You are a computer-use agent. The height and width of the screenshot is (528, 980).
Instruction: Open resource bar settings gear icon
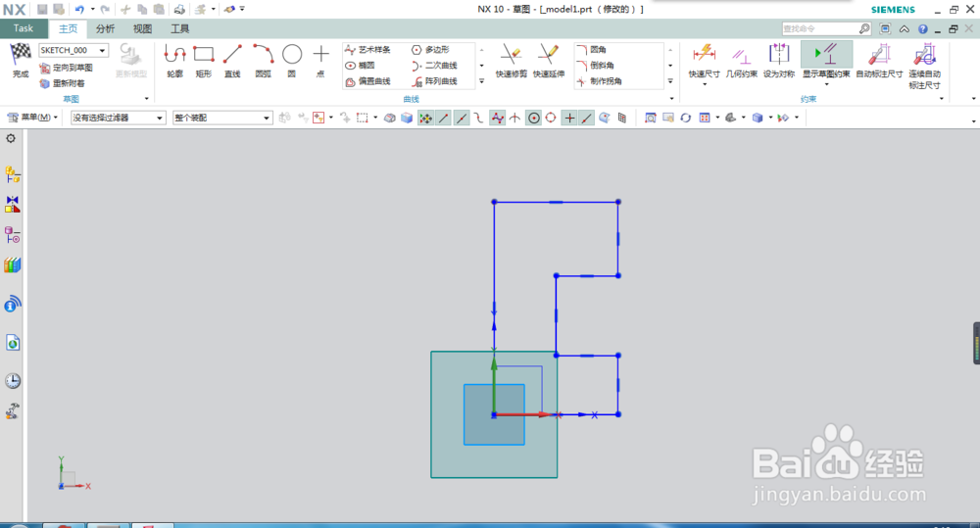click(11, 138)
